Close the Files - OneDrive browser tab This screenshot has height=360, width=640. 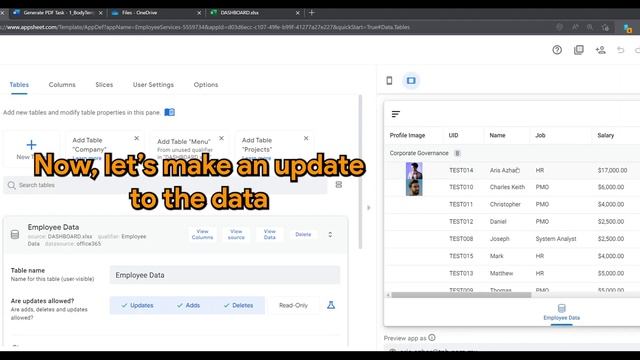point(199,13)
